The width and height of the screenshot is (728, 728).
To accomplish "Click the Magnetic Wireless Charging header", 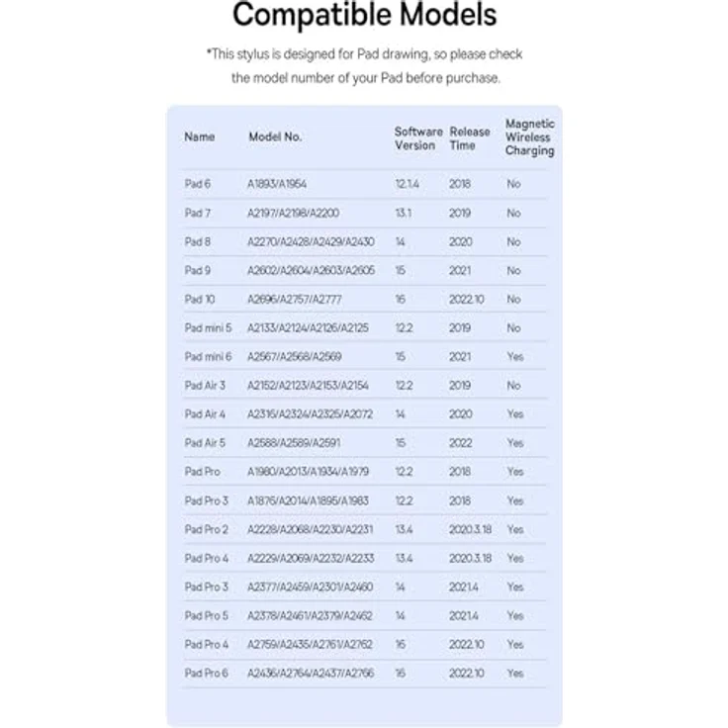I will click(x=529, y=137).
